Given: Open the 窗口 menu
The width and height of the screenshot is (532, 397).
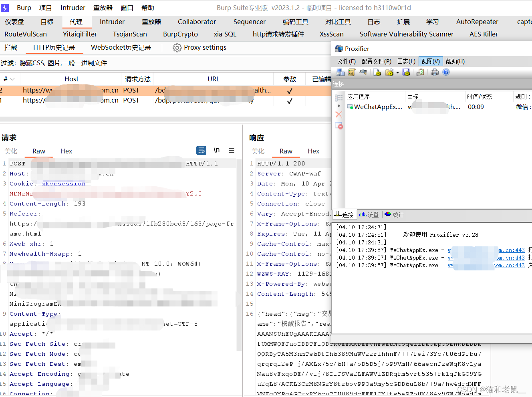Looking at the screenshot, I should (x=127, y=8).
